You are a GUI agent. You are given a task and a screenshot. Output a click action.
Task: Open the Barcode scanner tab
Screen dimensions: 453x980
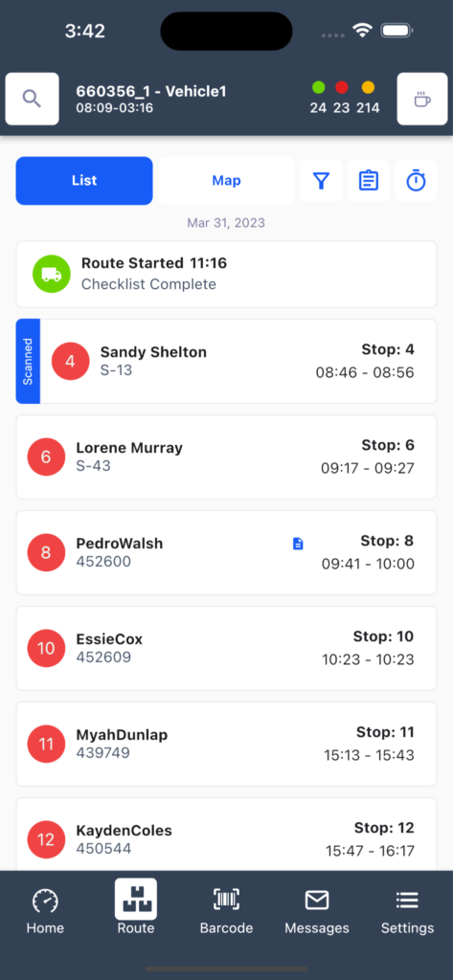[226, 911]
